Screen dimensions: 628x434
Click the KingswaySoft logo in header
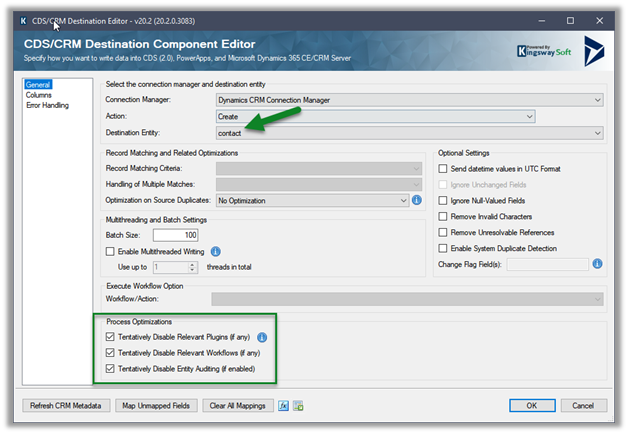click(546, 50)
